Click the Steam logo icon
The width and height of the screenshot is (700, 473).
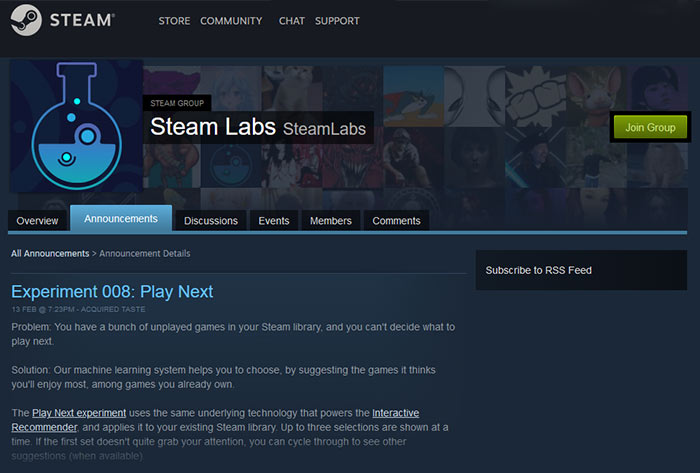[26, 20]
